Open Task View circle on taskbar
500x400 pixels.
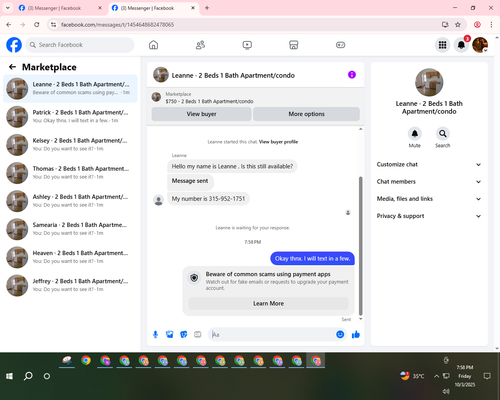[x=47, y=376]
